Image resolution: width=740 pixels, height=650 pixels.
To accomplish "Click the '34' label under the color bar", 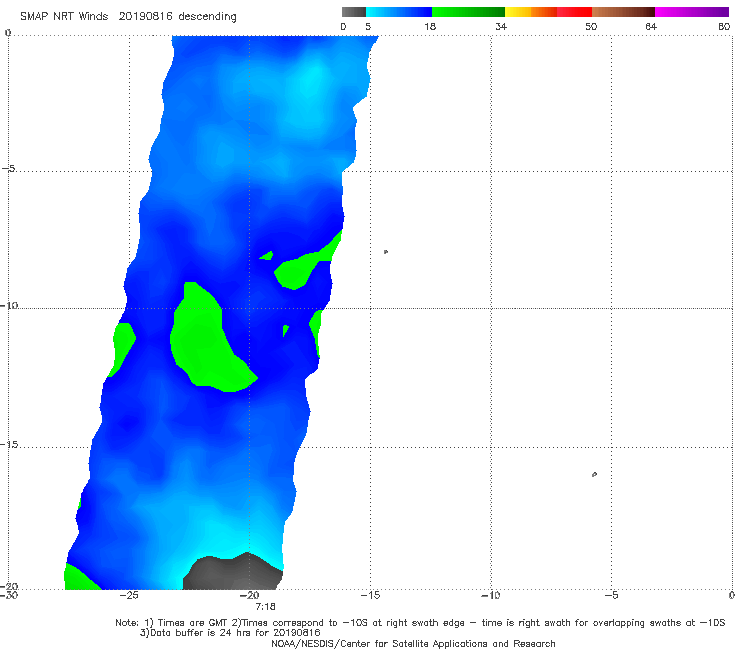I will coord(501,26).
